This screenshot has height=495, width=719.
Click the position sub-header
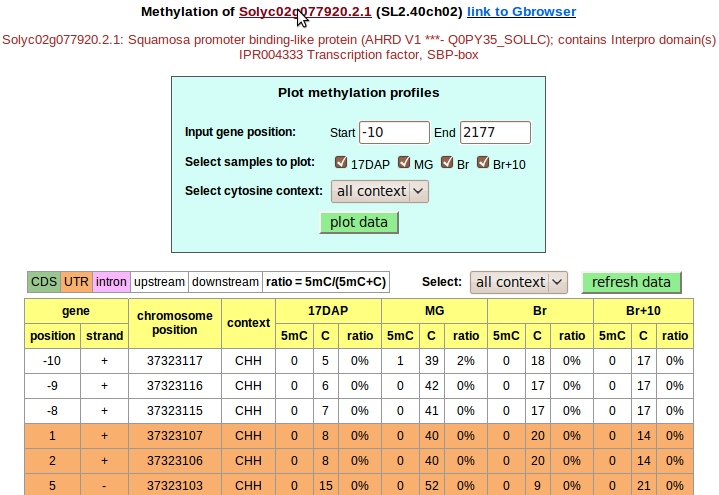tap(53, 336)
